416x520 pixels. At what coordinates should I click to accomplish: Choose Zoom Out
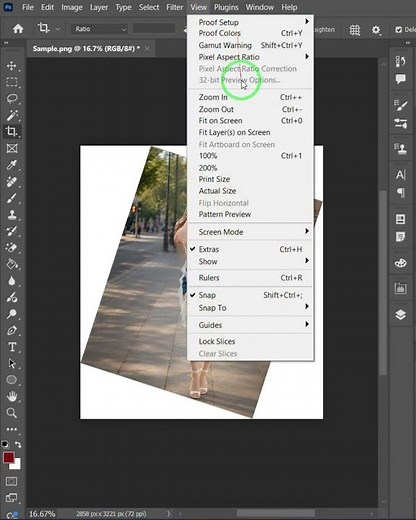tap(250, 109)
